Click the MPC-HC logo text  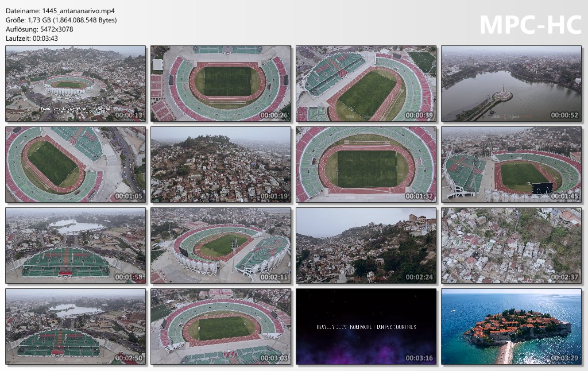pos(531,25)
